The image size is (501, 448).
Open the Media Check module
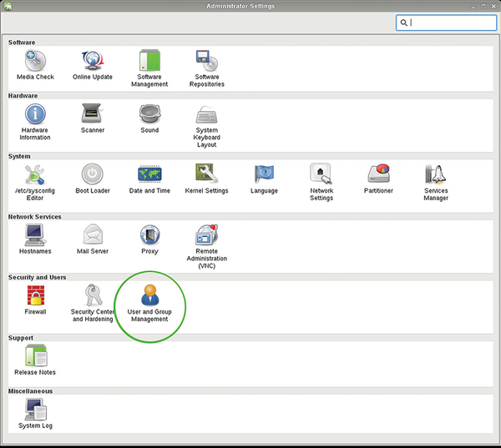[35, 65]
